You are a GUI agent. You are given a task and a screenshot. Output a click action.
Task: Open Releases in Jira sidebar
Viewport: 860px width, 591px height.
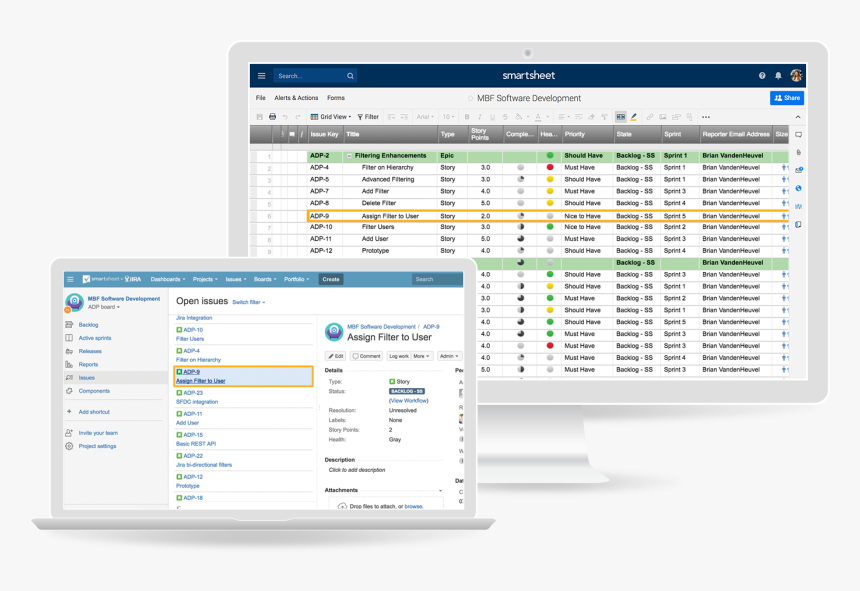[x=90, y=351]
